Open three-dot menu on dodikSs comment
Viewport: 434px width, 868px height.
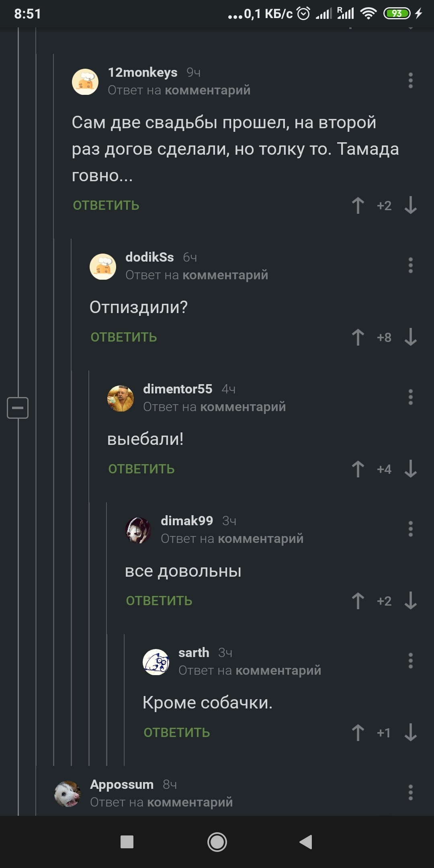tap(410, 265)
